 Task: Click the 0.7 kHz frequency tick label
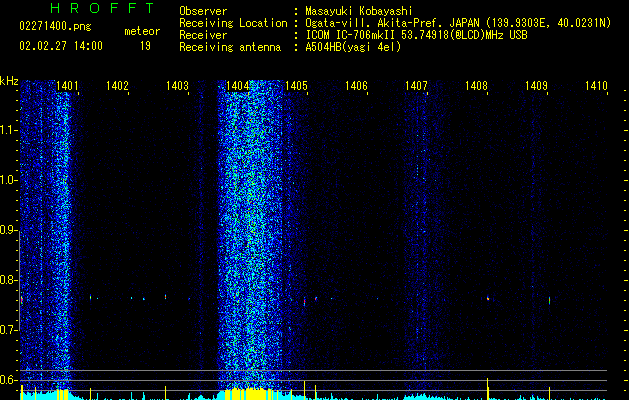pyautogui.click(x=9, y=330)
